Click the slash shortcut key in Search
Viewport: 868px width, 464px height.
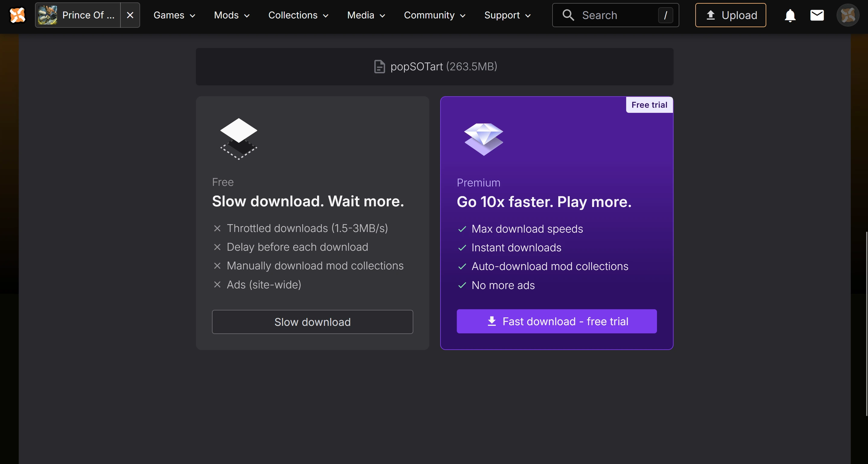[665, 15]
